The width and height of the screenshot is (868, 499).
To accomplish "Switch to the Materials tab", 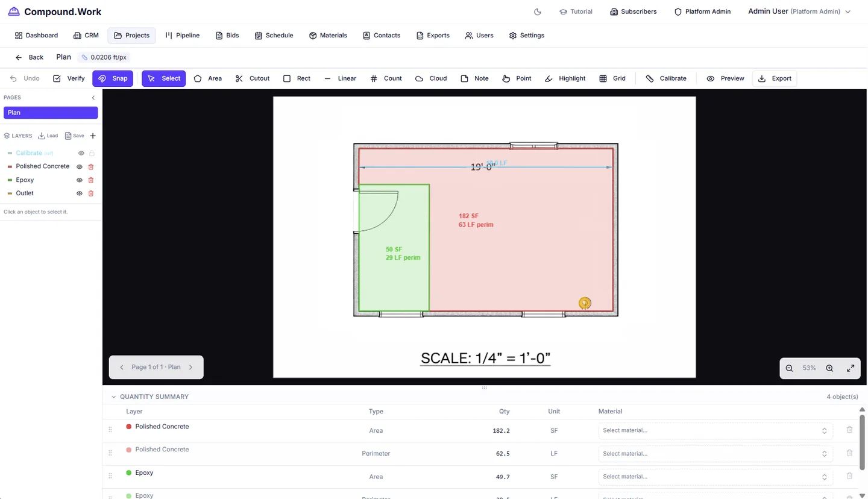I will coord(328,36).
